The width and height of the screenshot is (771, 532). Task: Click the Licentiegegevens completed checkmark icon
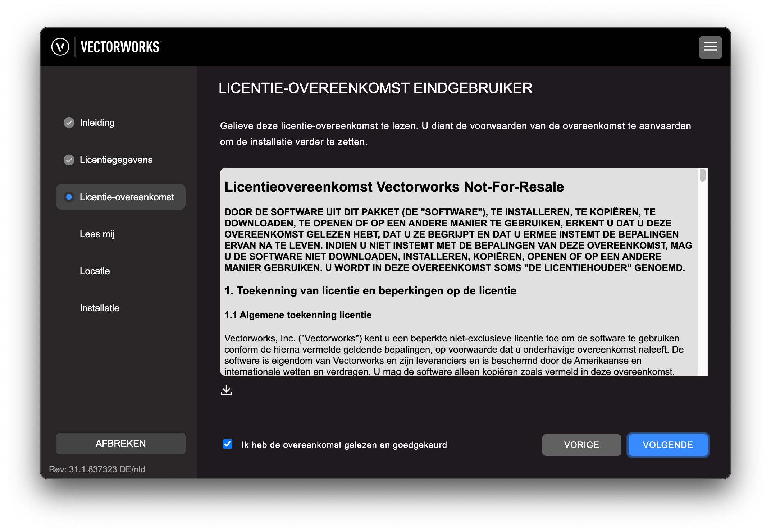(x=69, y=160)
